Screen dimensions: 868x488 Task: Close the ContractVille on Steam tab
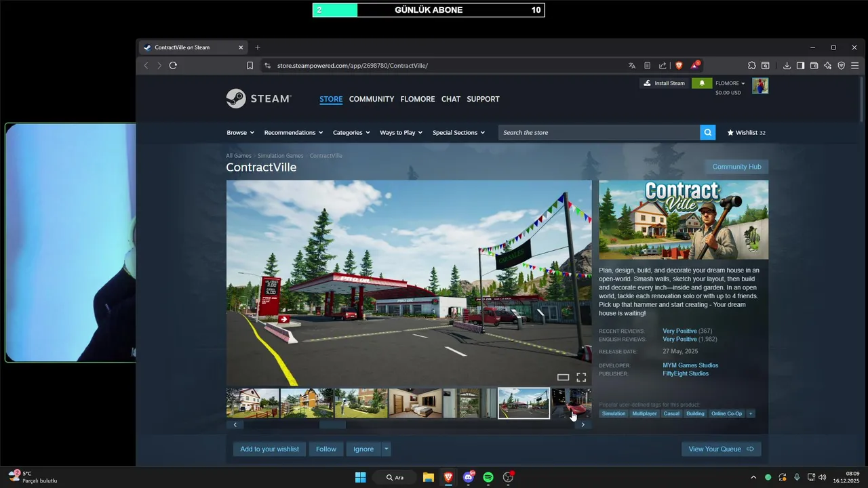tap(241, 47)
